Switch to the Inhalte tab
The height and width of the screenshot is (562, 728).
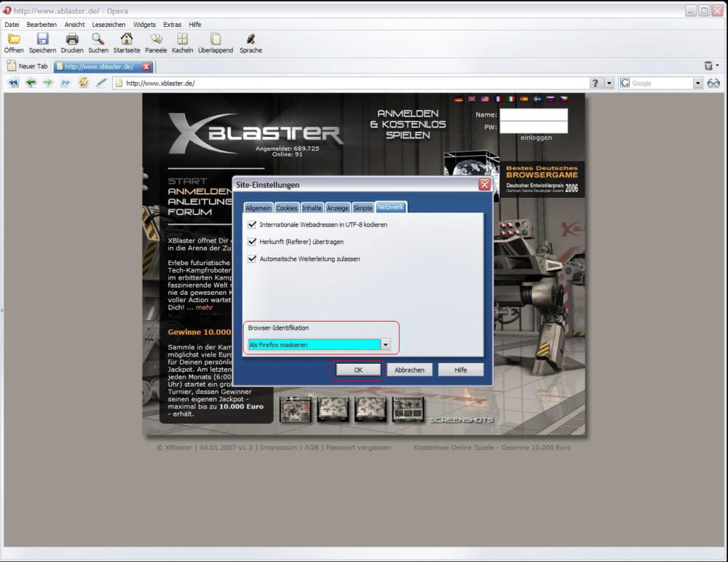[x=312, y=208]
